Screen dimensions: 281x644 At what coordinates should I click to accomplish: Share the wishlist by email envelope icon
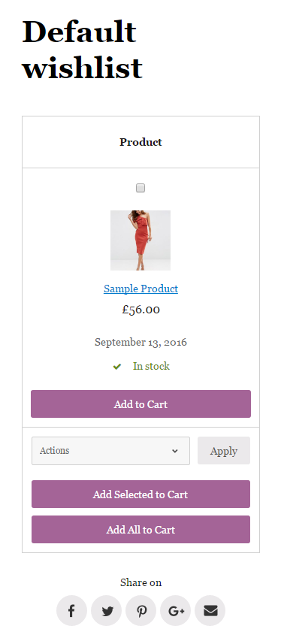[210, 611]
